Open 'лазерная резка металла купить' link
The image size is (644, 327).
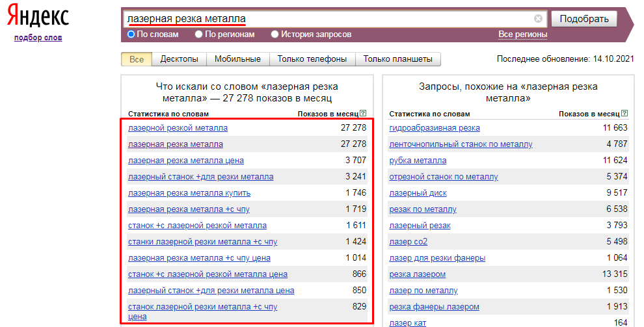[189, 193]
